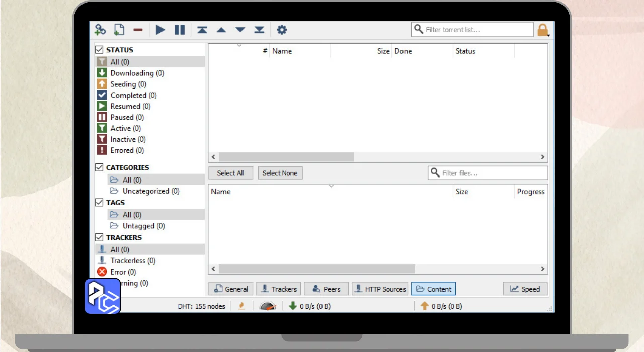The image size is (644, 352).
Task: Filter by Errored (0)
Action: point(150,150)
